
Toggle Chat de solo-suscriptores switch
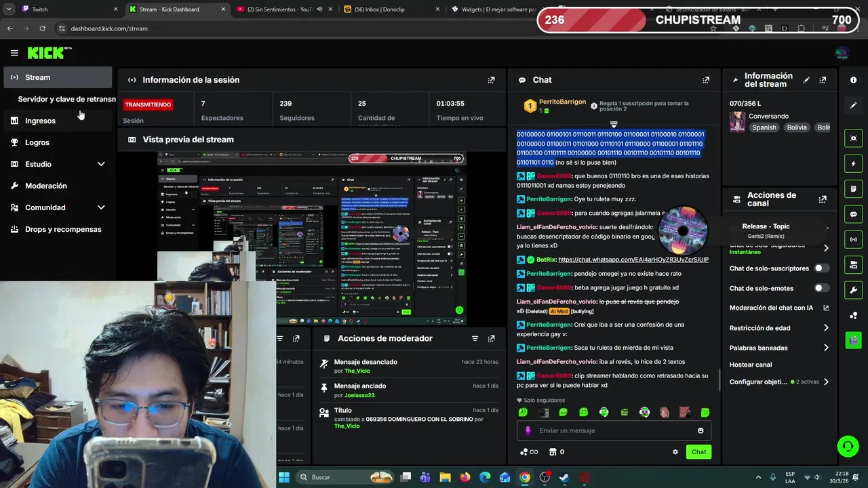tap(821, 268)
